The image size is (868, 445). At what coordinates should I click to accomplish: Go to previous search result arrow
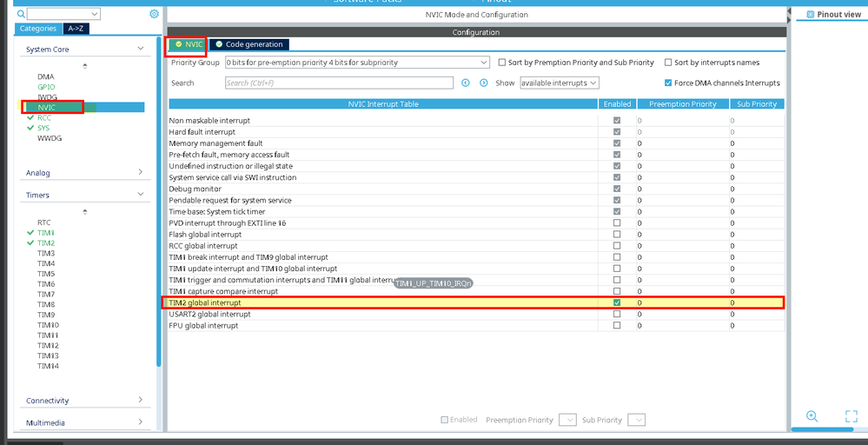[466, 83]
